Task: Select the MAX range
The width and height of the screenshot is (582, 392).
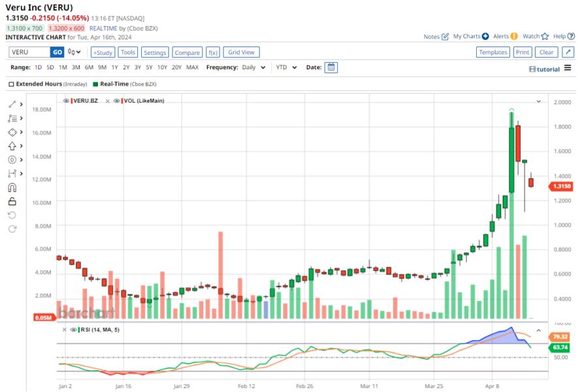Action: pos(192,67)
